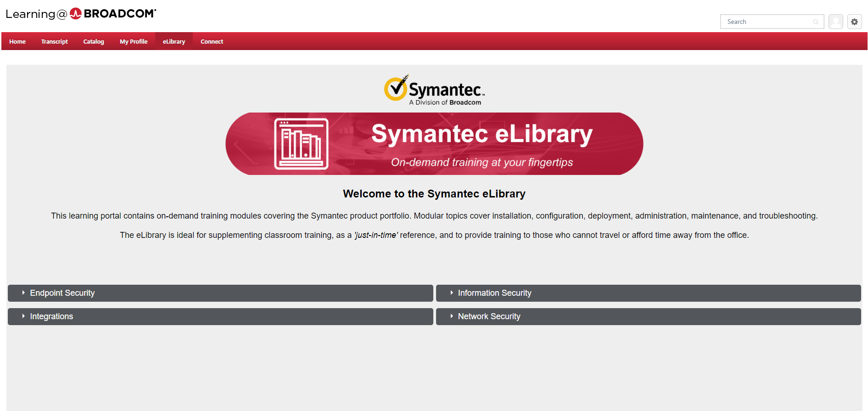868x411 pixels.
Task: Open the Transcript menu item
Action: (54, 41)
